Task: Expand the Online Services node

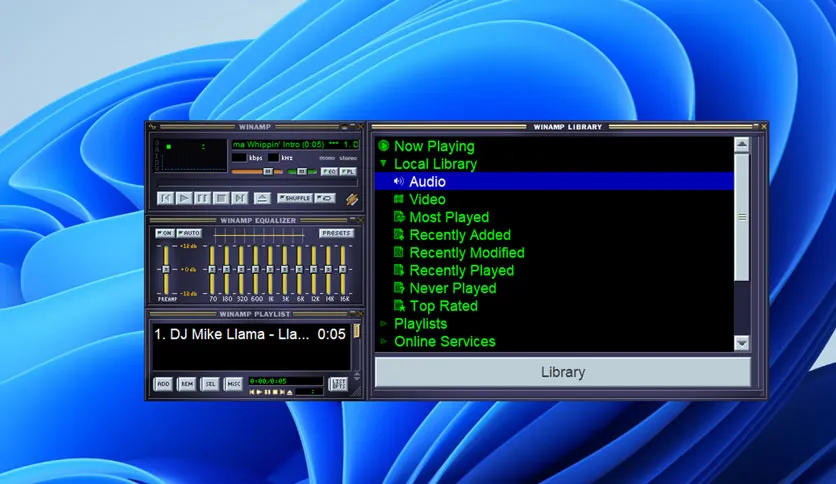Action: pos(382,342)
